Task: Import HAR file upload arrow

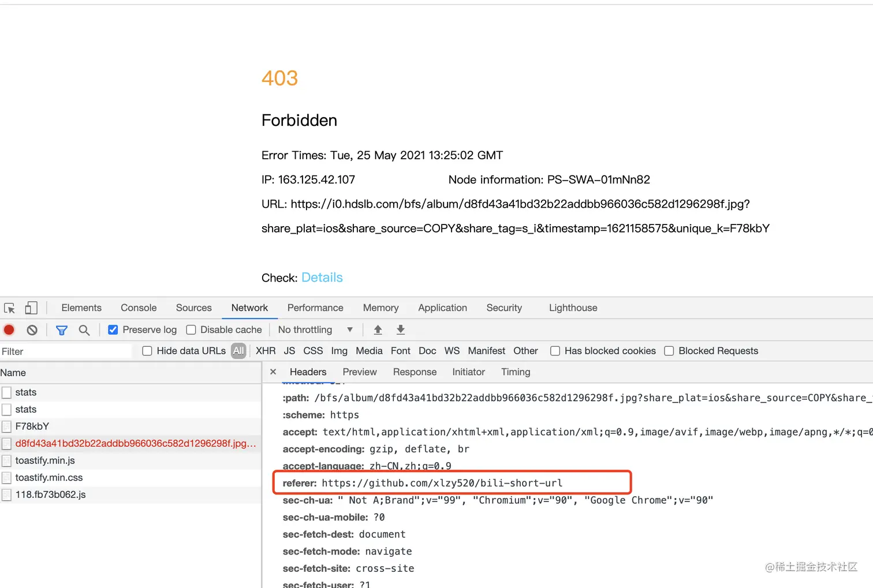Action: [378, 330]
